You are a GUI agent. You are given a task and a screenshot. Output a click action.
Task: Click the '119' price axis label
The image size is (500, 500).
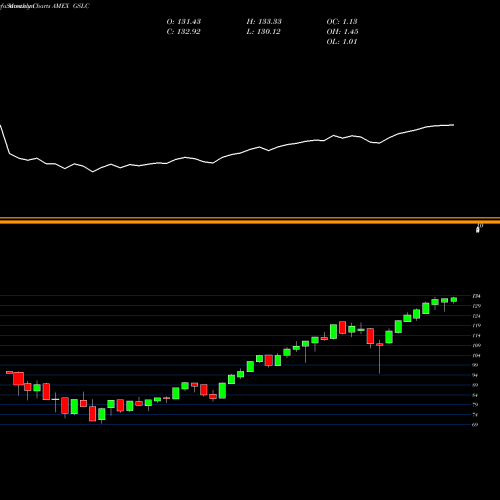(x=476, y=326)
